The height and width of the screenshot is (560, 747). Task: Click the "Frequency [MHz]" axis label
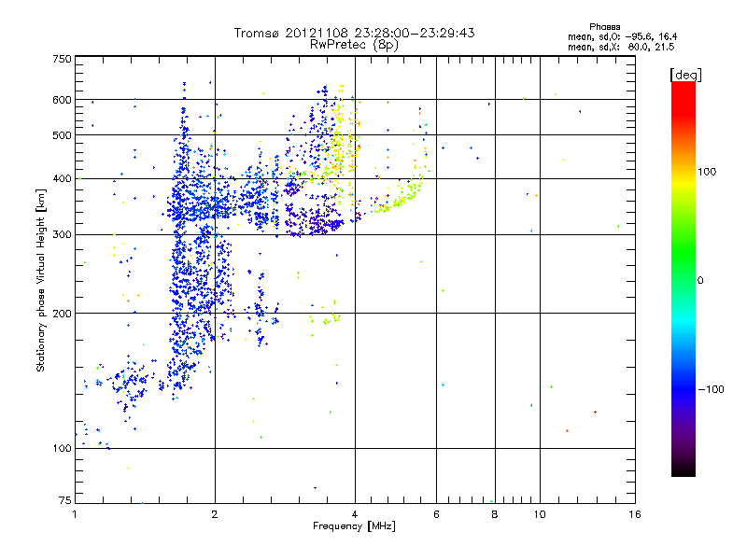354,526
